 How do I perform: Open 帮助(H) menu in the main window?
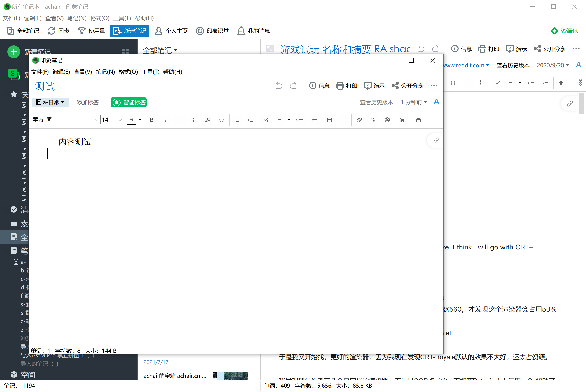[x=144, y=18]
